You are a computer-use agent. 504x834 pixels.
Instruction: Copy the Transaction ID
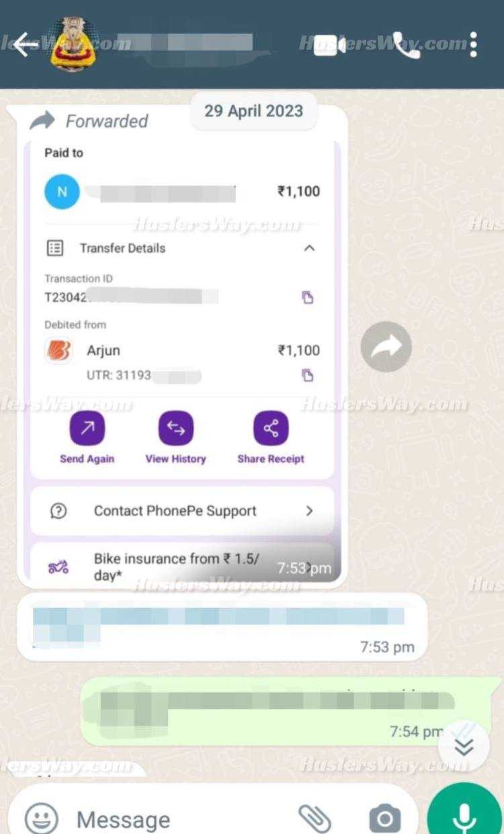[308, 297]
